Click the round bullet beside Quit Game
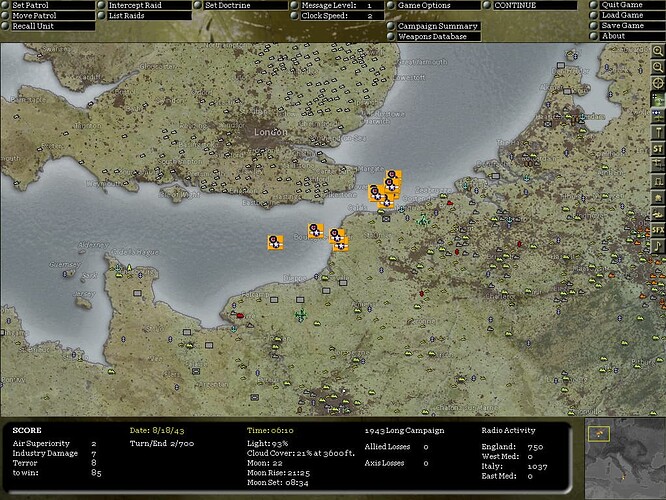The image size is (666, 500). coord(593,5)
